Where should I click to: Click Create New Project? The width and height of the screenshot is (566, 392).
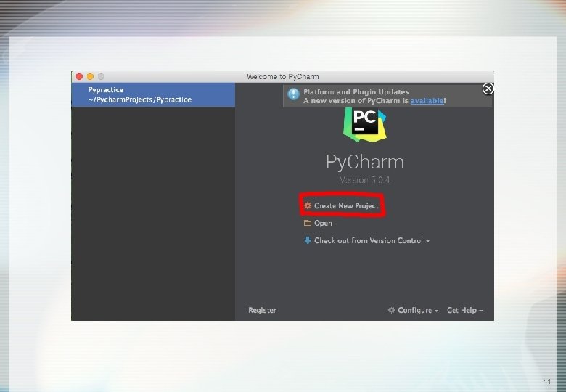point(346,205)
